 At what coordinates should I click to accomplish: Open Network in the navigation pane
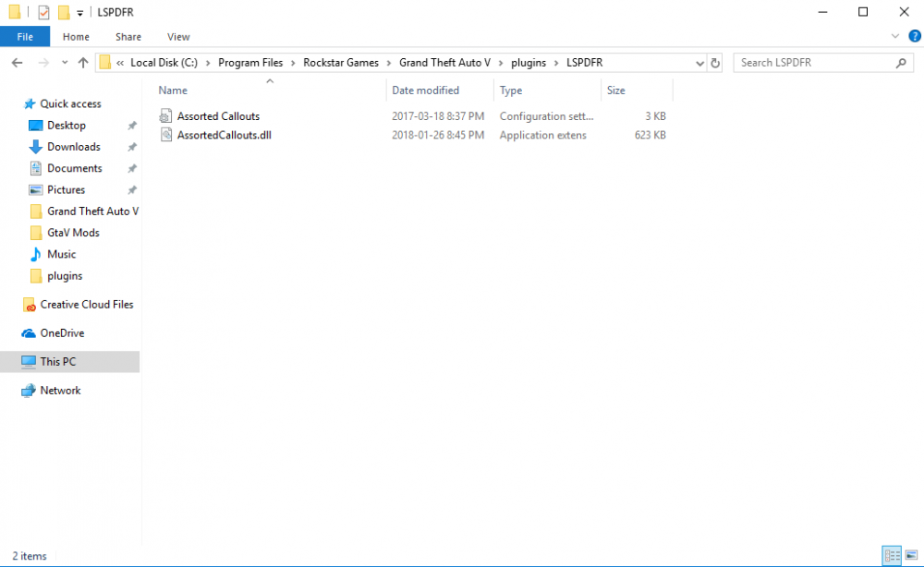pyautogui.click(x=60, y=391)
